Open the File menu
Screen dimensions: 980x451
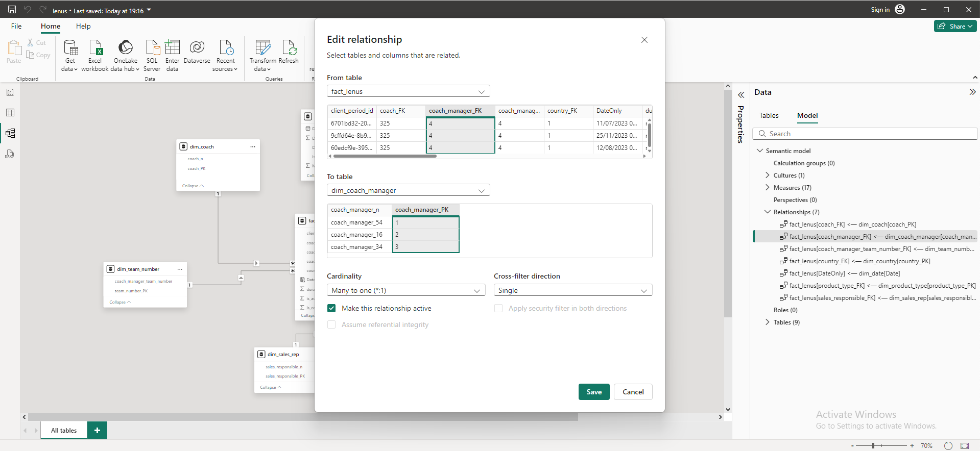coord(16,26)
